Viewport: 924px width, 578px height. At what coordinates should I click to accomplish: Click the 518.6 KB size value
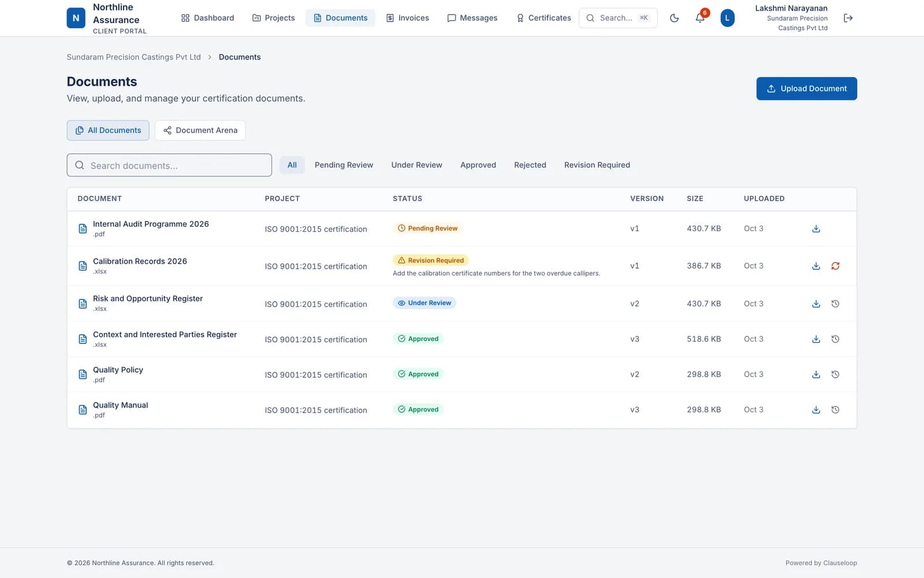(703, 339)
